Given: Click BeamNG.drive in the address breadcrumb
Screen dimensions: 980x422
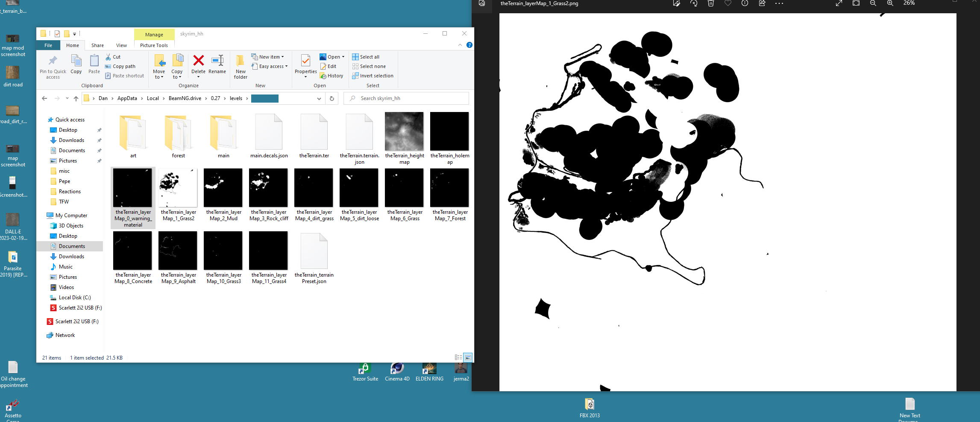Looking at the screenshot, I should pos(185,98).
